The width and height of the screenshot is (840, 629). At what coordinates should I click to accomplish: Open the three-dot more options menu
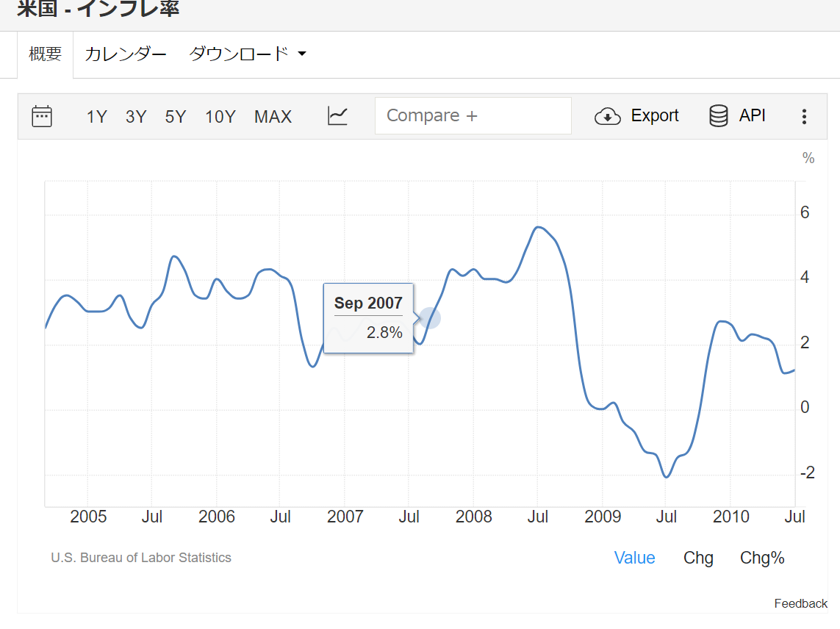(804, 116)
